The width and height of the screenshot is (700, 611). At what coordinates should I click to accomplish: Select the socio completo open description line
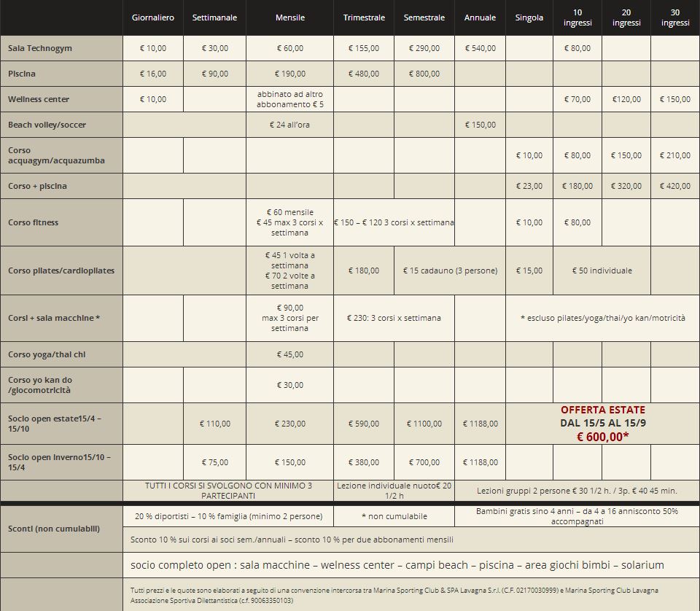pos(397,565)
